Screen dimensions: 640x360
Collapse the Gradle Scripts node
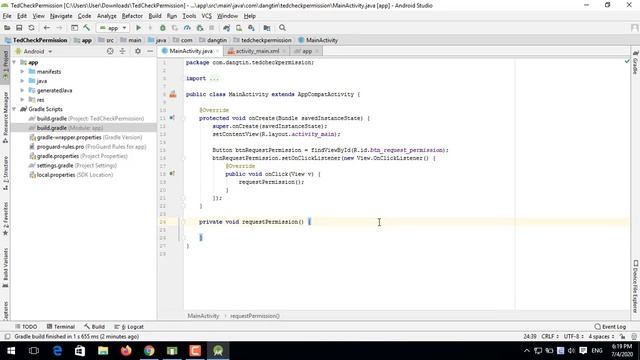14,109
